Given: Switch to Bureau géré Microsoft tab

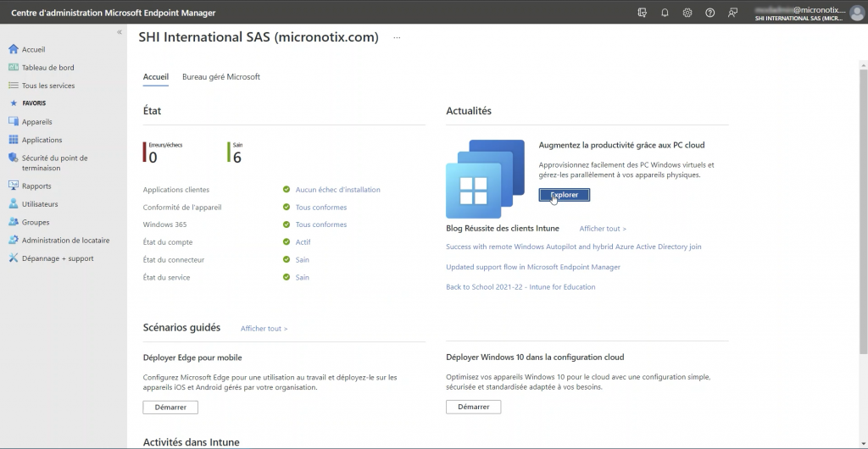Looking at the screenshot, I should (221, 77).
